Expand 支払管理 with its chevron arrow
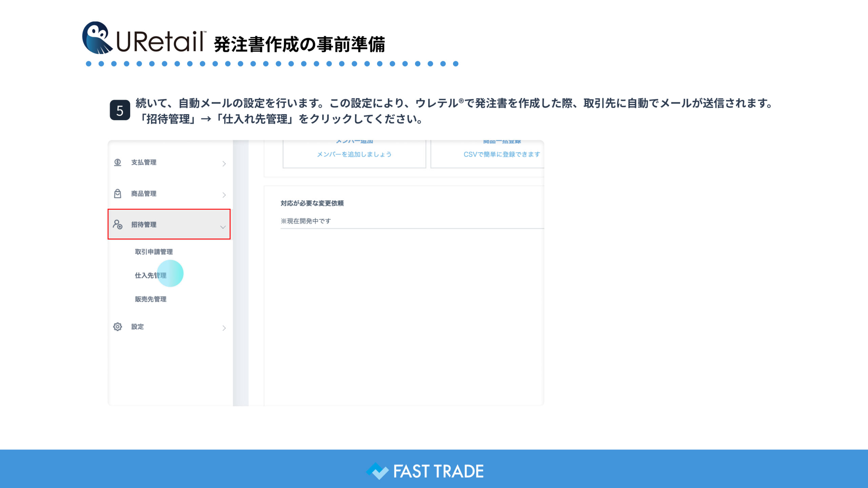868x488 pixels. coord(224,164)
